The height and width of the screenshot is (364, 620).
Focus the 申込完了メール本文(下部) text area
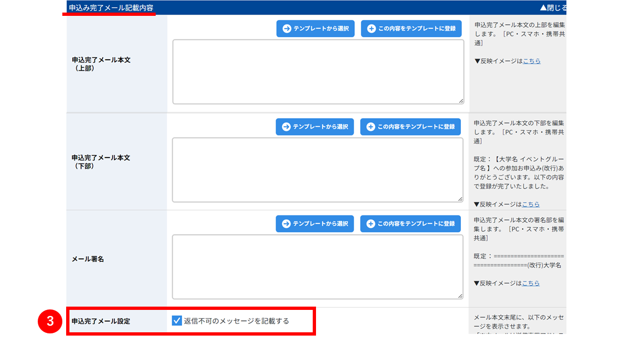[x=318, y=170]
